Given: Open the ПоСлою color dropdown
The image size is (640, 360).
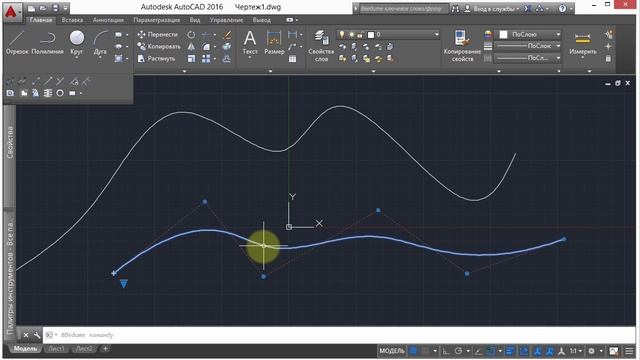Looking at the screenshot, I should tap(558, 35).
